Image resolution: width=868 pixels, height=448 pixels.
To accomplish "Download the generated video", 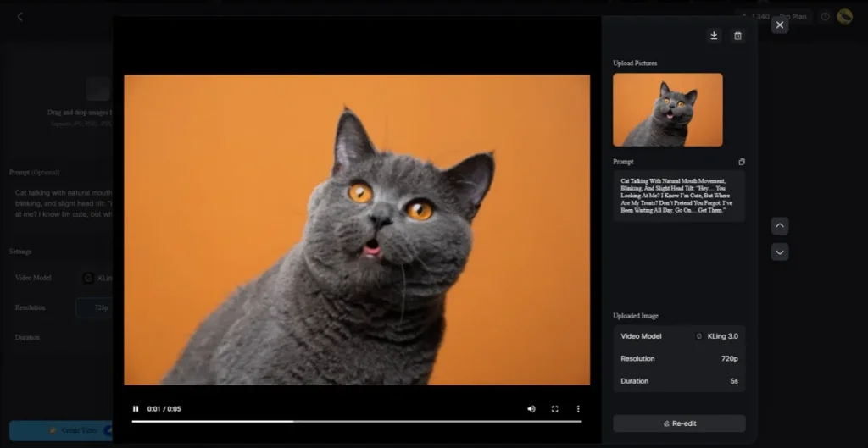I will pyautogui.click(x=714, y=36).
